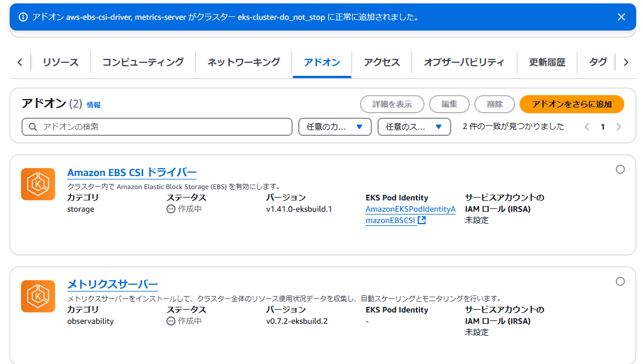Screen dimensions: 643x364
Task: Click 2 件の一致が見つかりました text
Action: 513,126
